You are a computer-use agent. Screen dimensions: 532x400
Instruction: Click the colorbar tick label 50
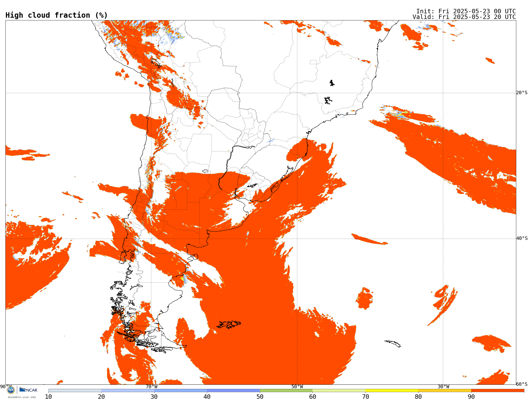pyautogui.click(x=260, y=397)
